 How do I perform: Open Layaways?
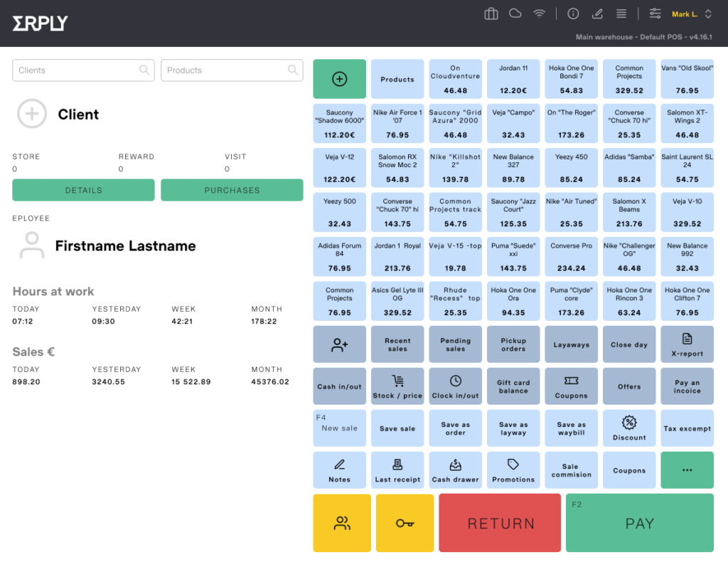[571, 344]
